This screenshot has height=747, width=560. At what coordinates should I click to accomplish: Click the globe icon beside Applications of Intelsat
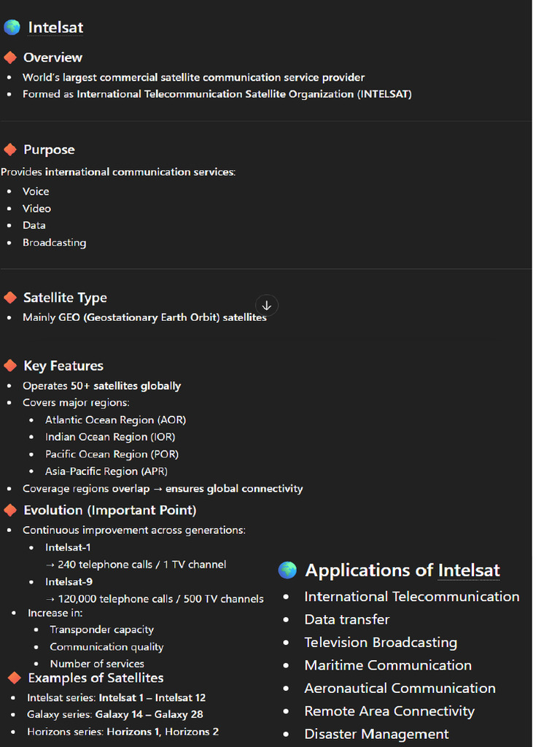click(287, 570)
